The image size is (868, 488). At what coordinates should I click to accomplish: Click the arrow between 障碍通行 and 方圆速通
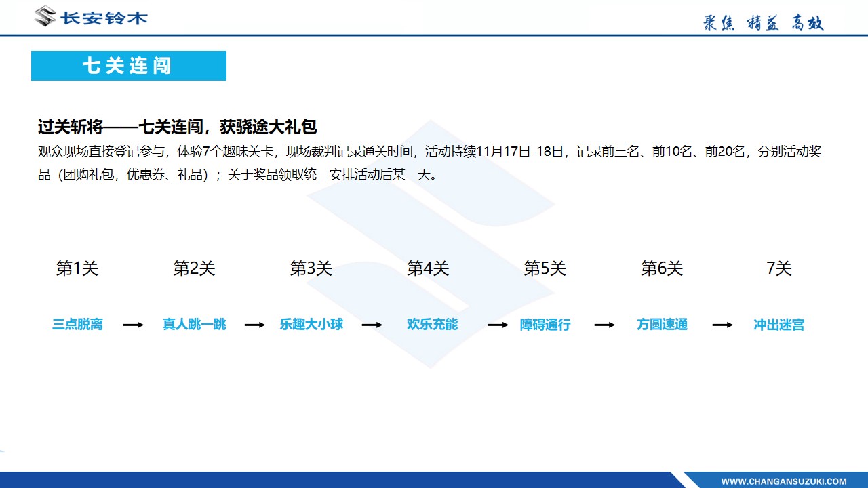click(605, 325)
